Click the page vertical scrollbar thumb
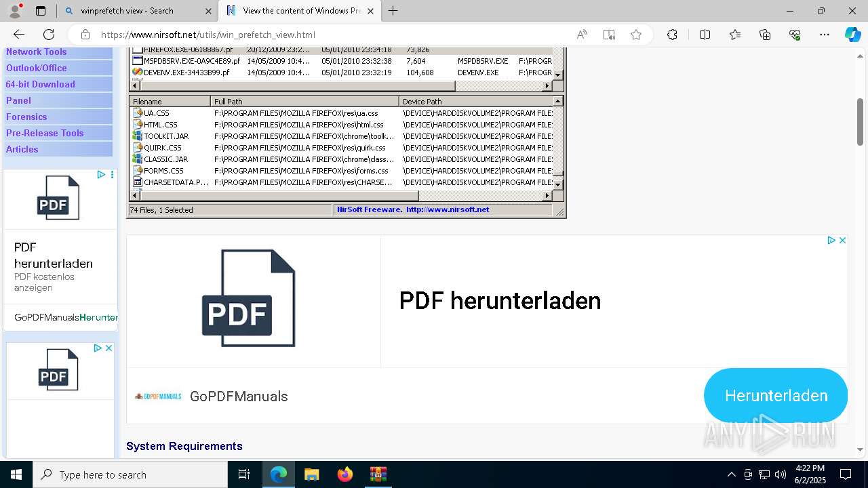The image size is (868, 488). [860, 122]
